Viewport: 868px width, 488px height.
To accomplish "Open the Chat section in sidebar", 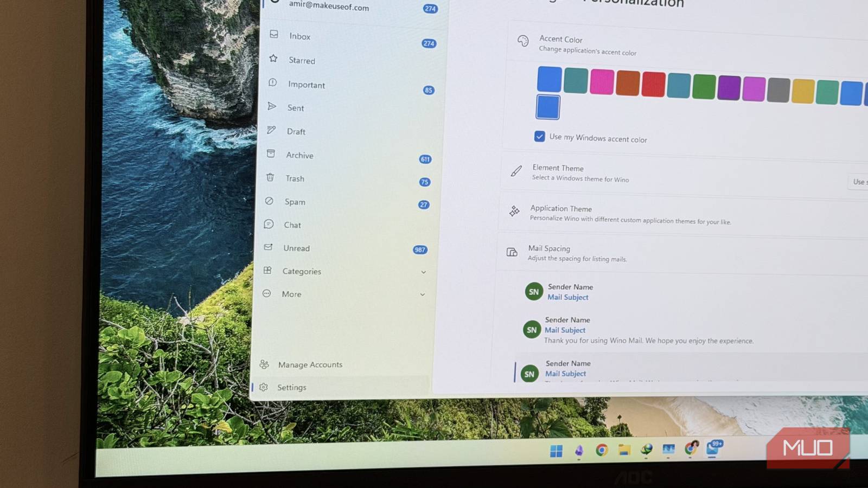I will click(292, 224).
